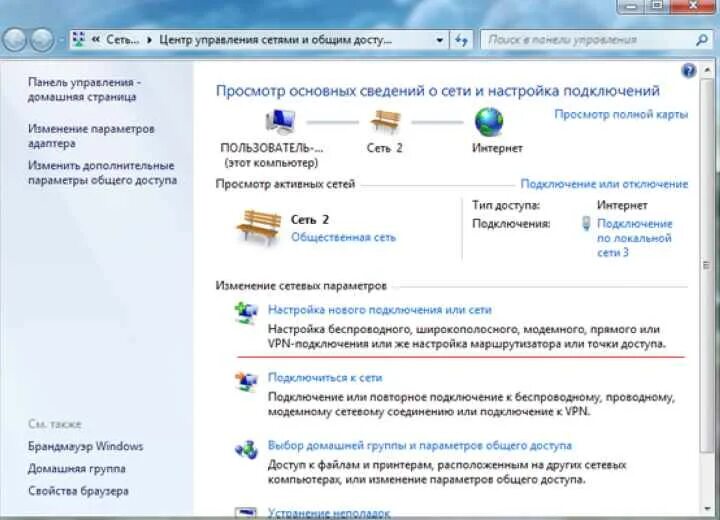Click icon next to 'Настройка нового подключения'

click(246, 313)
